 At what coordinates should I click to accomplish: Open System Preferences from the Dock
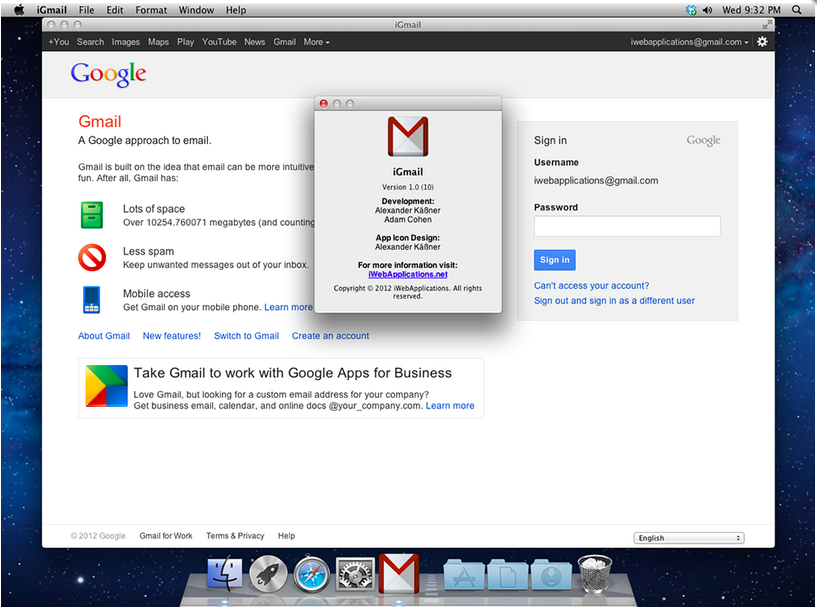click(x=355, y=574)
